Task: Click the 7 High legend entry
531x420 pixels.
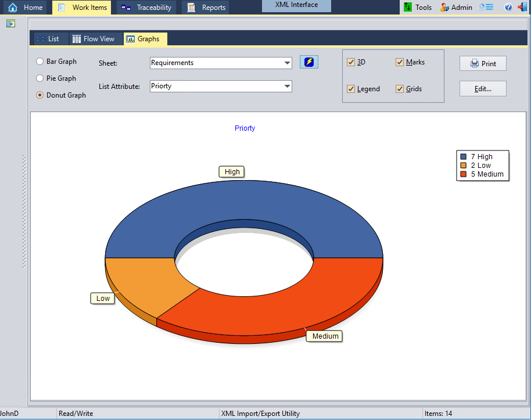Action: [x=480, y=156]
